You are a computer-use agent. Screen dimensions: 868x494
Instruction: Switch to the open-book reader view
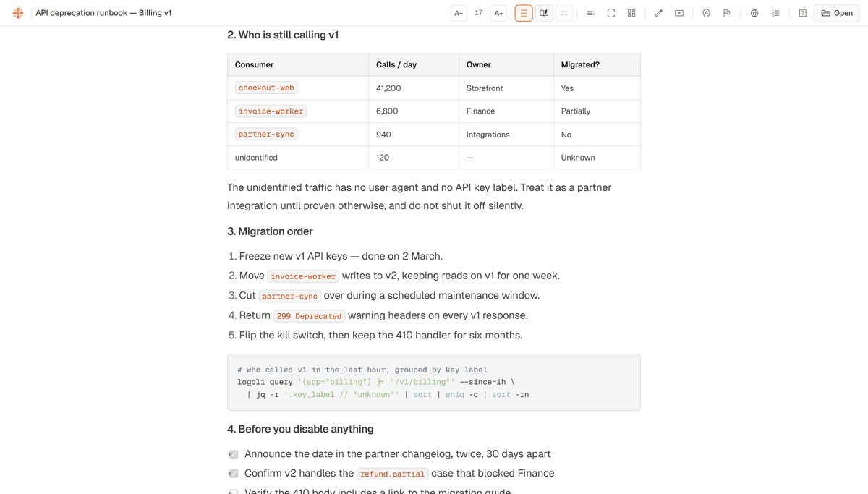point(544,13)
